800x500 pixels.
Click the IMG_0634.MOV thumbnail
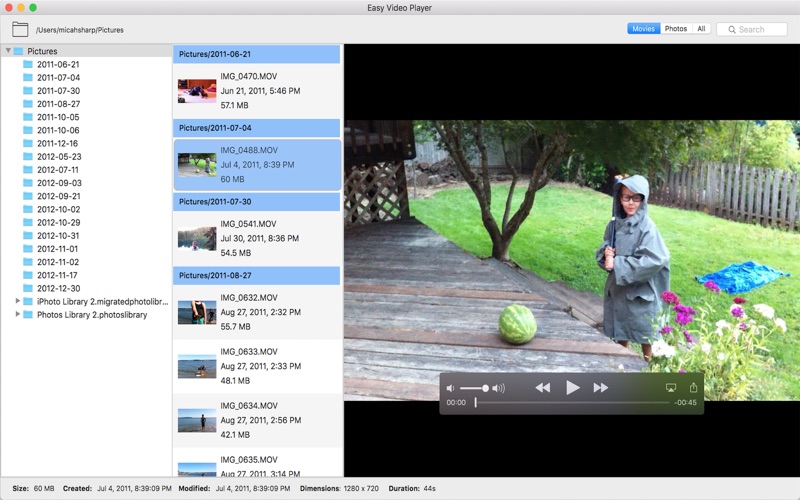coord(197,420)
